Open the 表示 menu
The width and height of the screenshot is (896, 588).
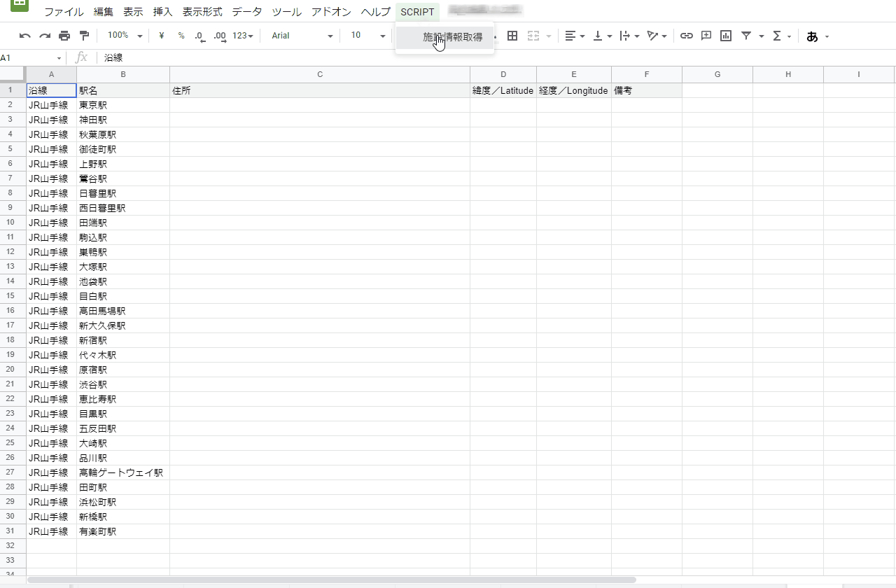coord(133,12)
